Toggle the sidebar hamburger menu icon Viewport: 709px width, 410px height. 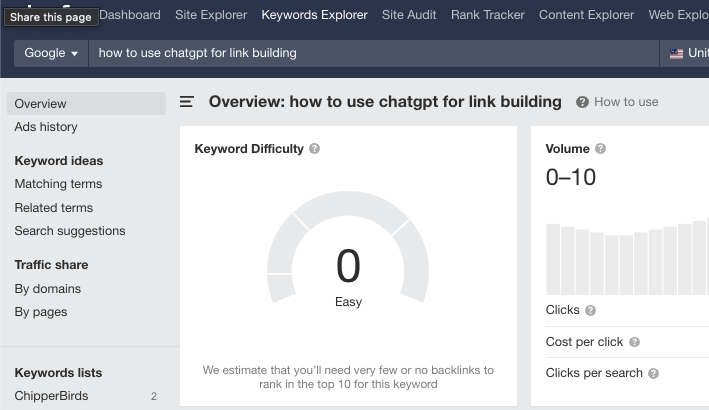pos(187,102)
